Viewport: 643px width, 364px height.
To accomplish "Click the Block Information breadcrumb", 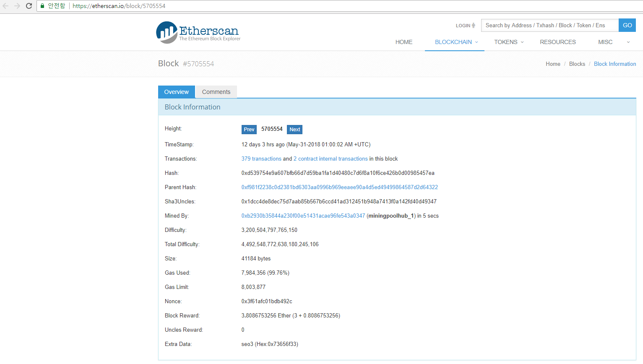I will 615,64.
